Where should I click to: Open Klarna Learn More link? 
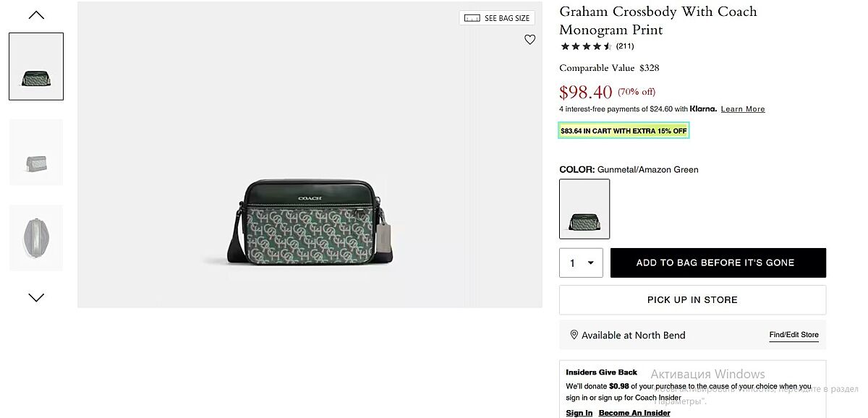click(x=742, y=109)
